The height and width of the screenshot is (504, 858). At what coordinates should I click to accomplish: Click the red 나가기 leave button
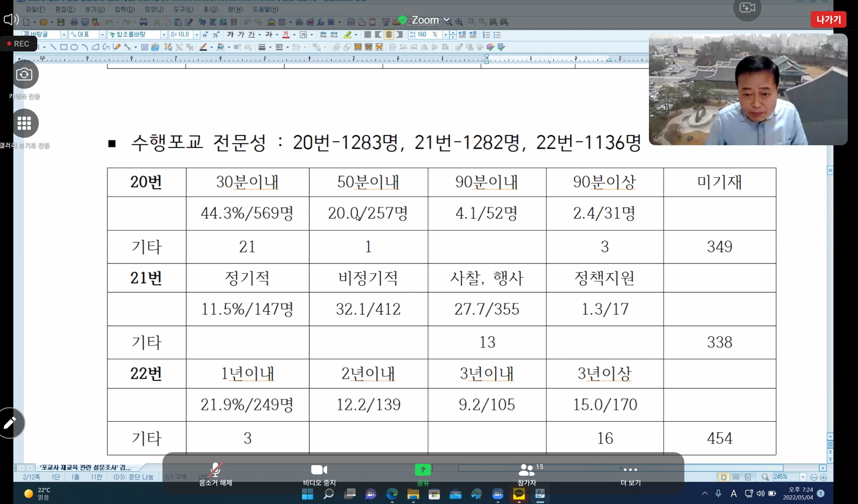[828, 19]
